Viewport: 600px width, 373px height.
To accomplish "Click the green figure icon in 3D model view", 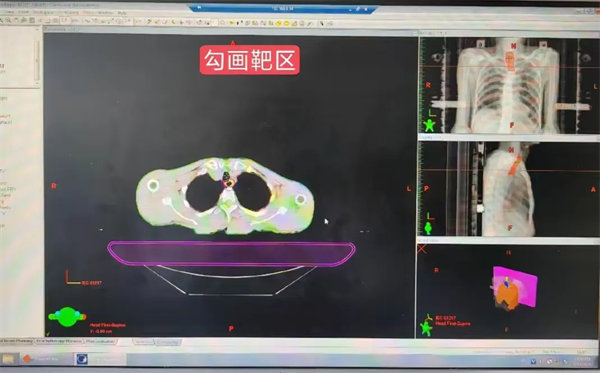I will tap(426, 329).
